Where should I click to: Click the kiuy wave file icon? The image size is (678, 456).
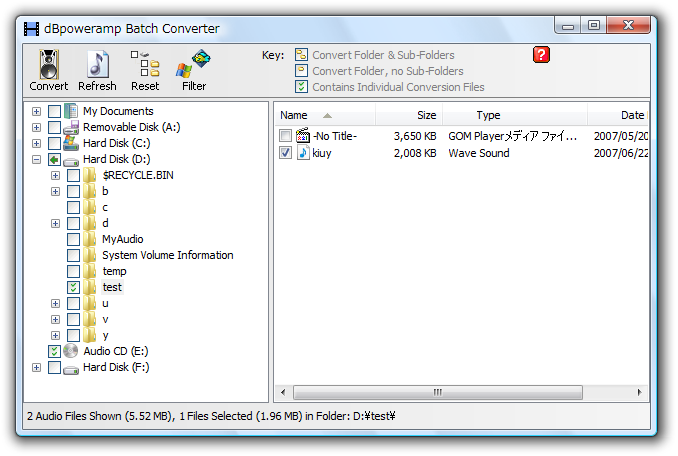click(303, 153)
